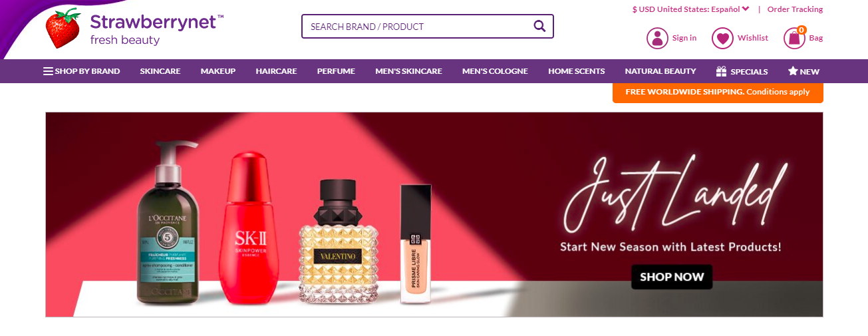The height and width of the screenshot is (336, 868).
Task: Click the Specials gift icon
Action: pos(721,71)
